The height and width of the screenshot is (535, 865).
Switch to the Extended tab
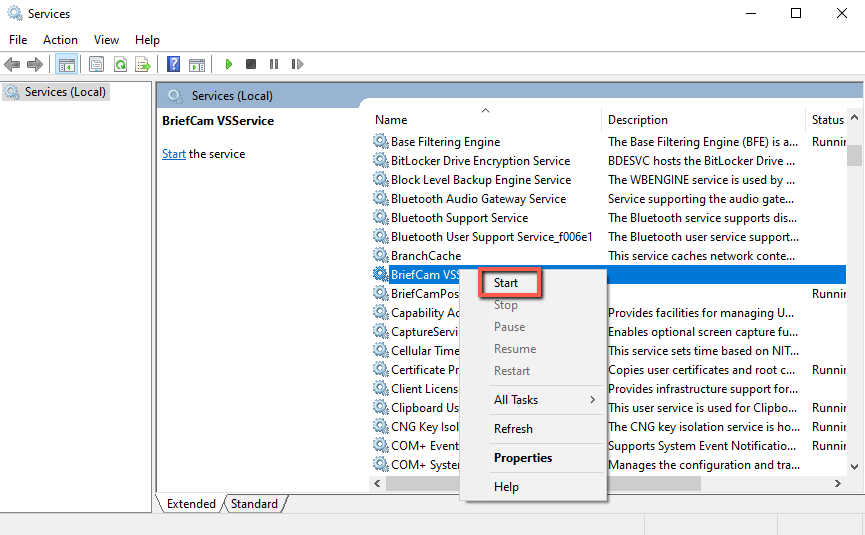[191, 504]
